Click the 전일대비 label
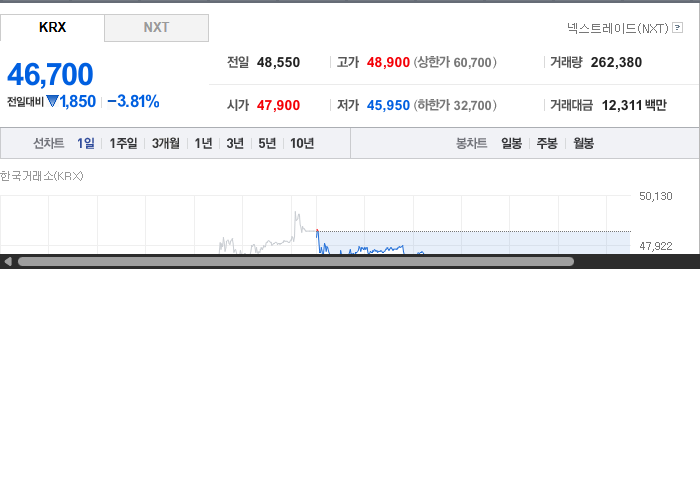 [25, 102]
